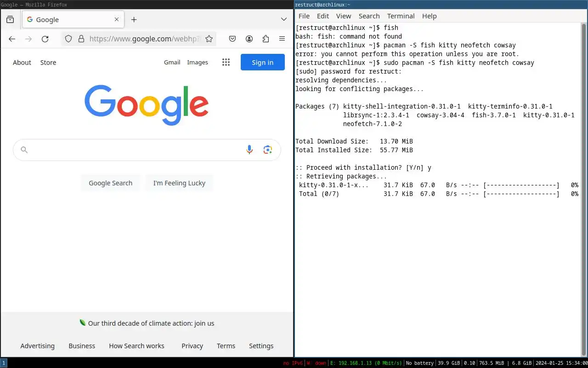Open Terms footer link
The width and height of the screenshot is (588, 368).
coord(226,346)
